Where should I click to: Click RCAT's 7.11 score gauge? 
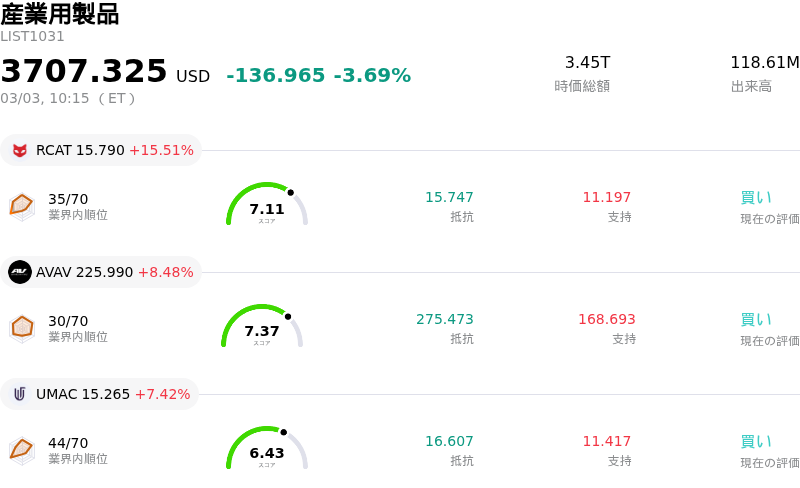click(x=267, y=205)
